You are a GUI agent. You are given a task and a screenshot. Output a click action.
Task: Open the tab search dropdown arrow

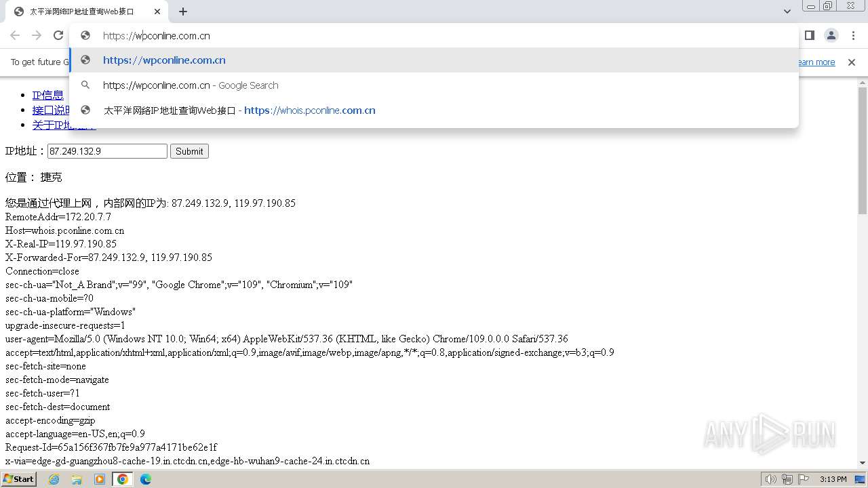click(787, 12)
